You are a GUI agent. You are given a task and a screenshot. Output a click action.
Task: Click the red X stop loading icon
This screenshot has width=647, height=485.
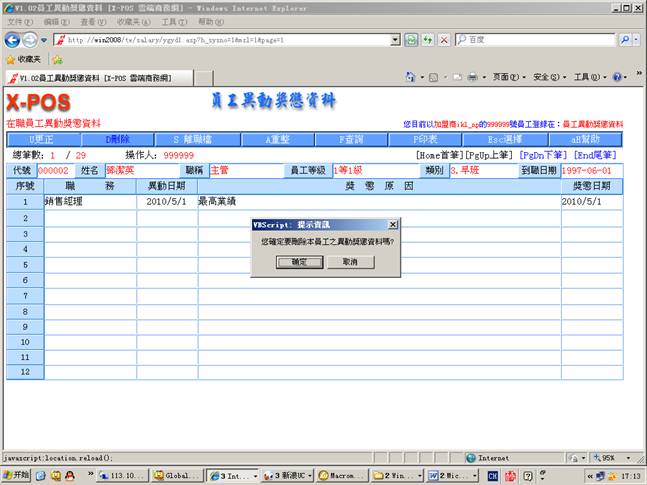[442, 39]
